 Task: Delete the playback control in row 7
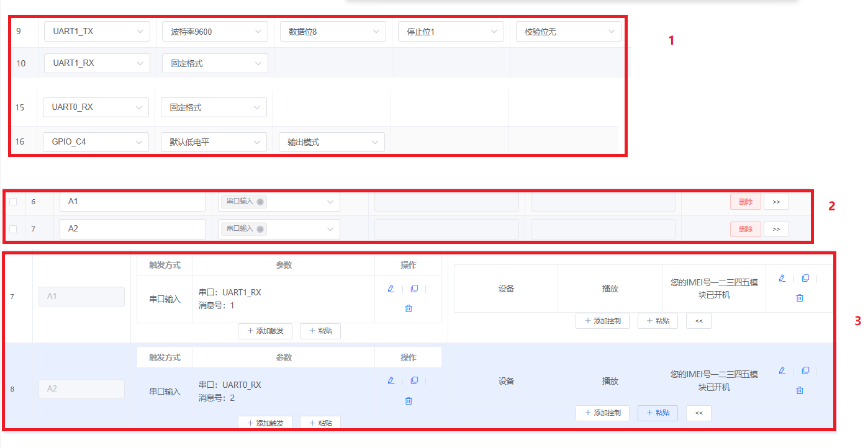tap(799, 297)
